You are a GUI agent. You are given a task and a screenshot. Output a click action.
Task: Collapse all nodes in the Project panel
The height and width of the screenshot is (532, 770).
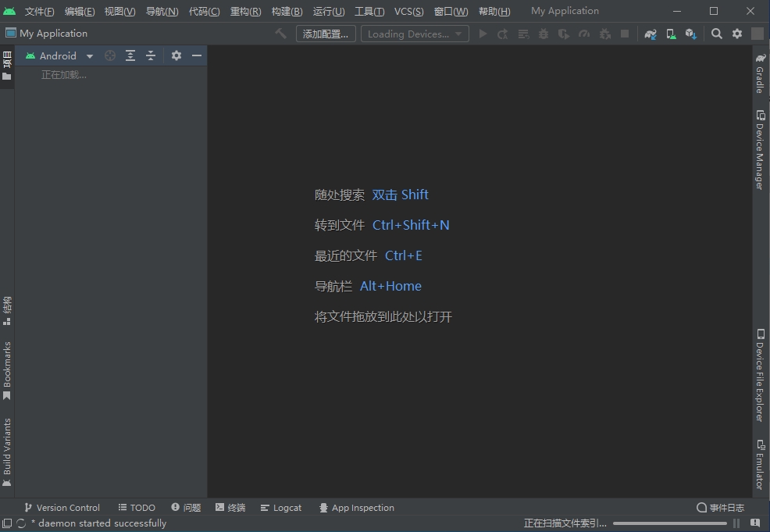click(x=150, y=55)
